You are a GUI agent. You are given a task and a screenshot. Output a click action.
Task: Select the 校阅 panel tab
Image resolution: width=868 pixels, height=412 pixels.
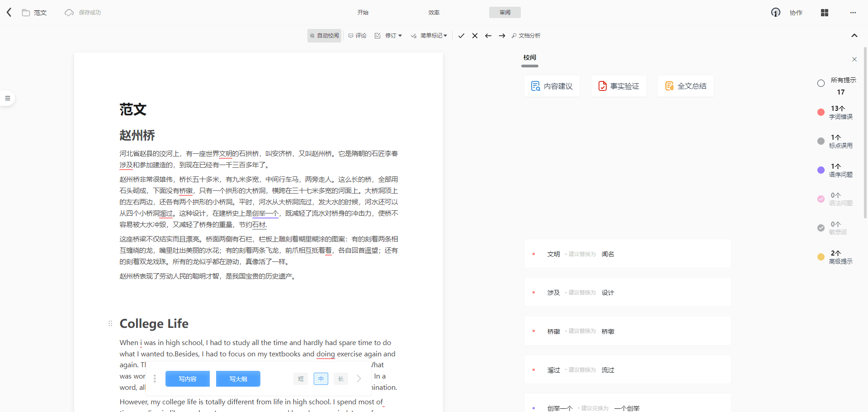(x=530, y=58)
